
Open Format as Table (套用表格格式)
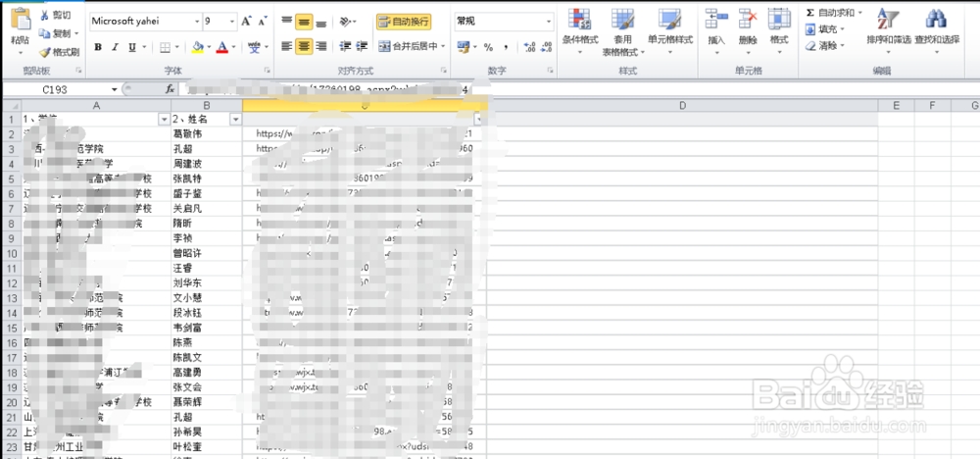click(623, 30)
